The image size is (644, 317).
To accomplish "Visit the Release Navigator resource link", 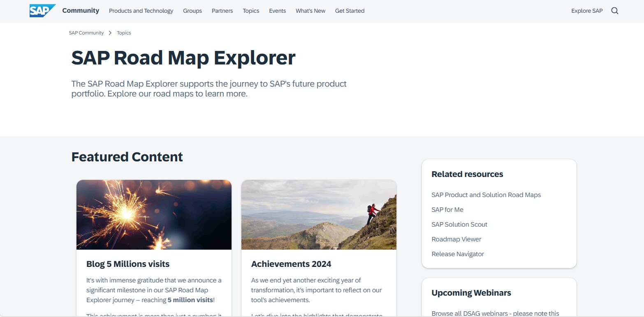I will tap(458, 254).
